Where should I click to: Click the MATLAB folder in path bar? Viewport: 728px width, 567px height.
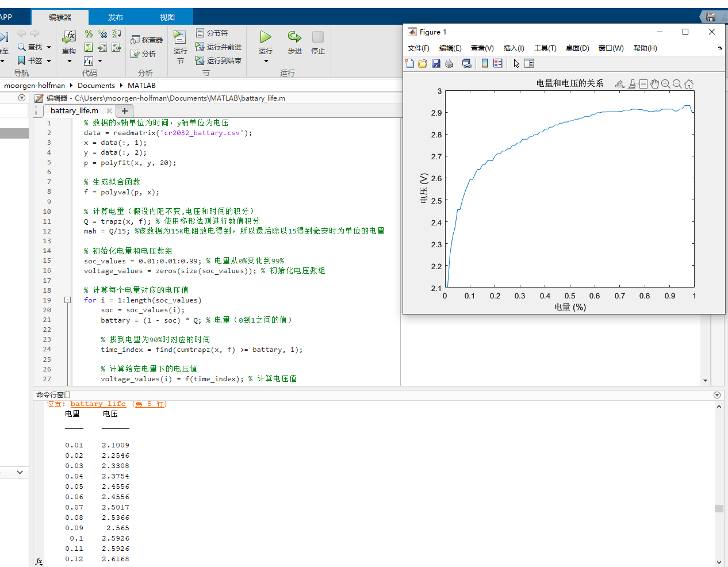[x=141, y=86]
